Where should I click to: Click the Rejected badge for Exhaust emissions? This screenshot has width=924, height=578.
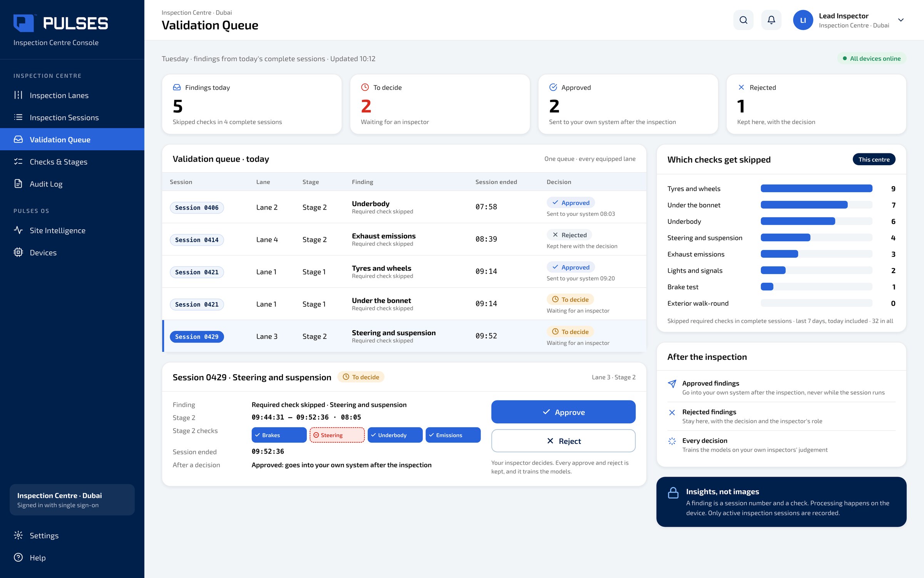coord(569,235)
